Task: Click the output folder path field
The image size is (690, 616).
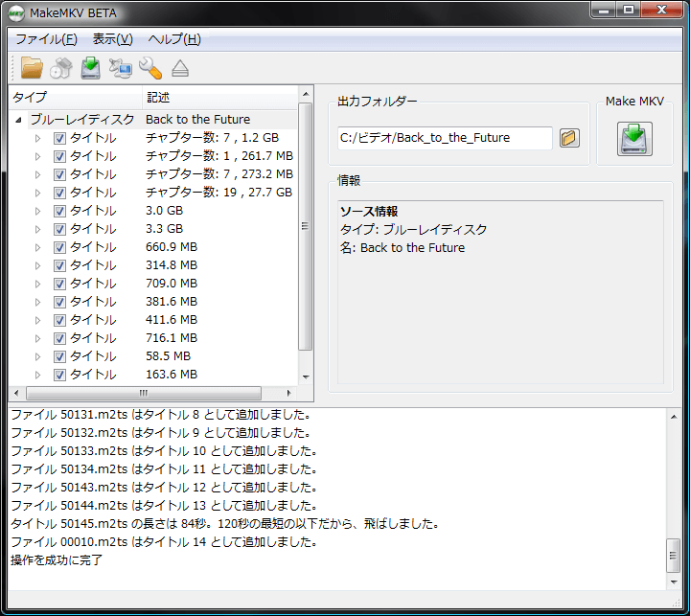Action: 445,138
